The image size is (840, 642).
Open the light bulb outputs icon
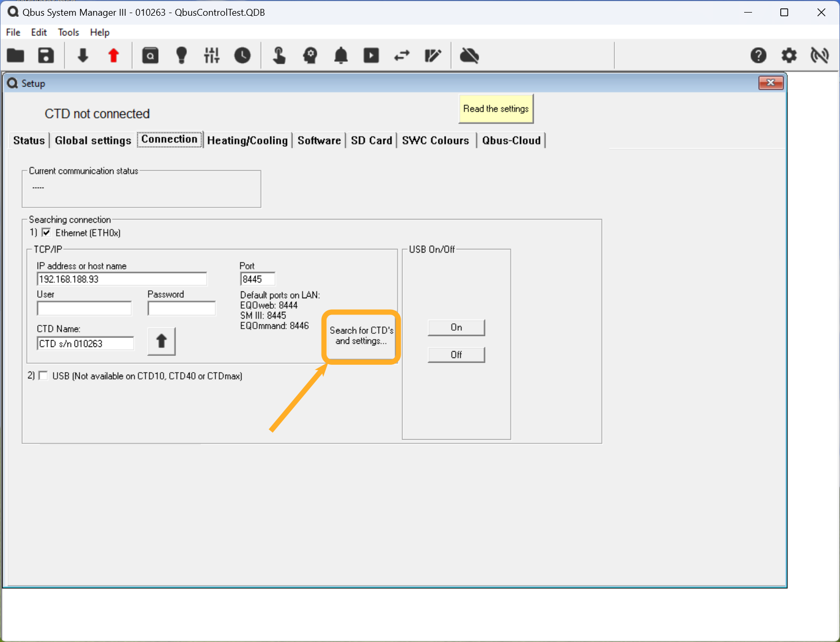(x=182, y=55)
